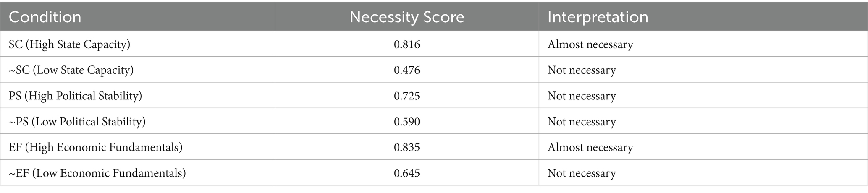Screen dimensions: 868x193
Task: Click the Necessity Score column header
Action: click(406, 17)
